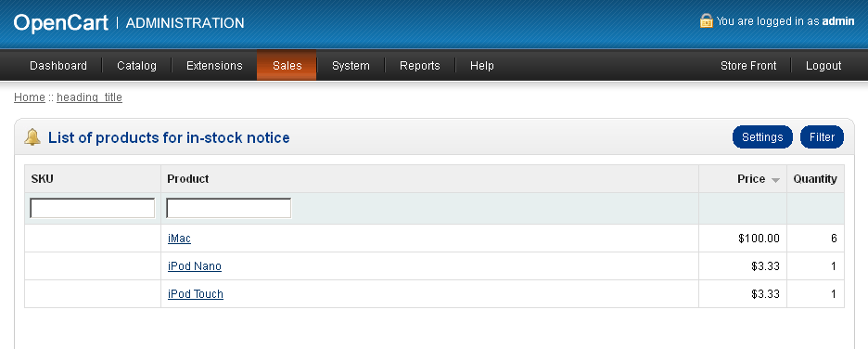Click the lock icon beside login status

[x=706, y=21]
